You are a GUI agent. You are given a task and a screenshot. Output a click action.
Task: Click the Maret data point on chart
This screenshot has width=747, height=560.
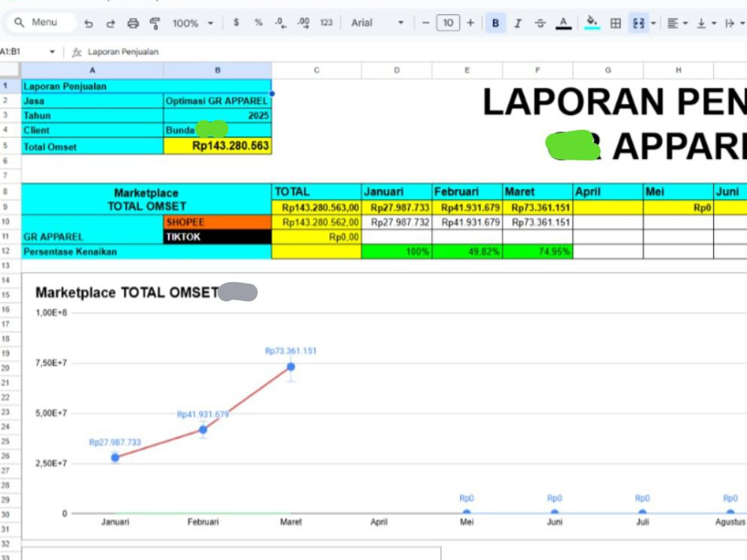click(291, 367)
